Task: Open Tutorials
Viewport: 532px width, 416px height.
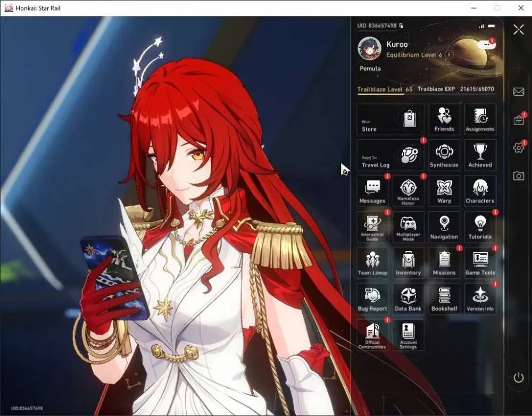Action: click(x=480, y=227)
